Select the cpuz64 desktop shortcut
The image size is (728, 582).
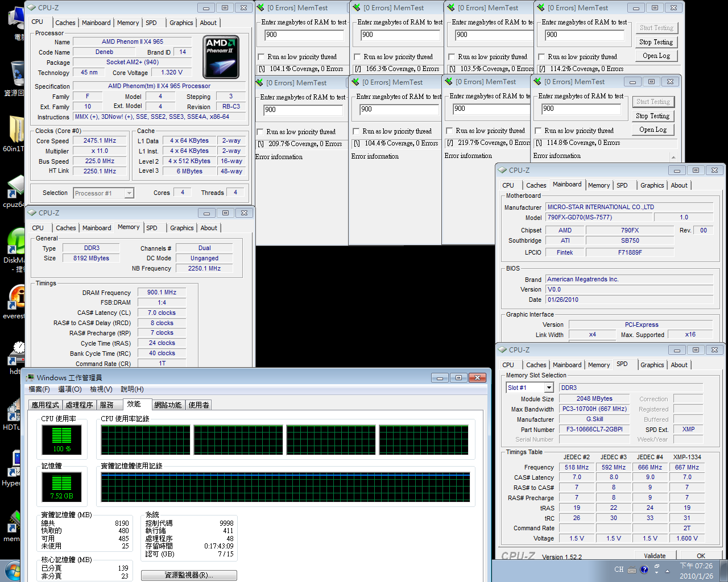pos(15,191)
